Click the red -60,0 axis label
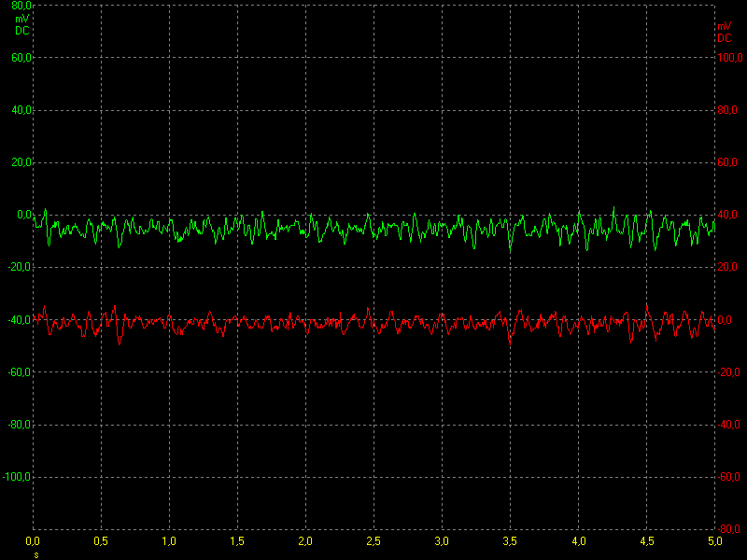 tap(729, 477)
